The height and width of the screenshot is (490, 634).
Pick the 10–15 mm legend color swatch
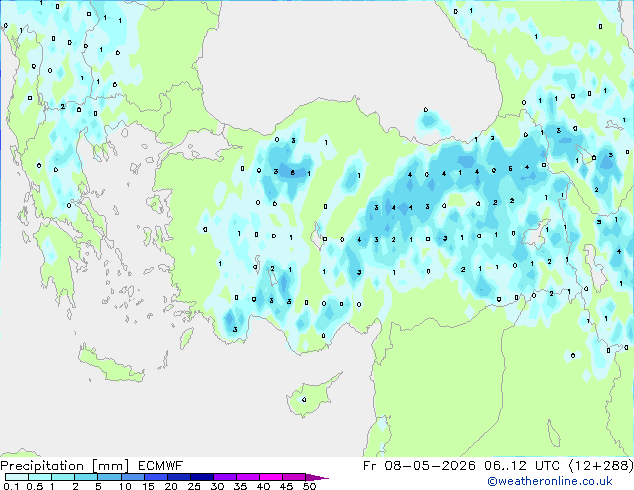tap(132, 477)
